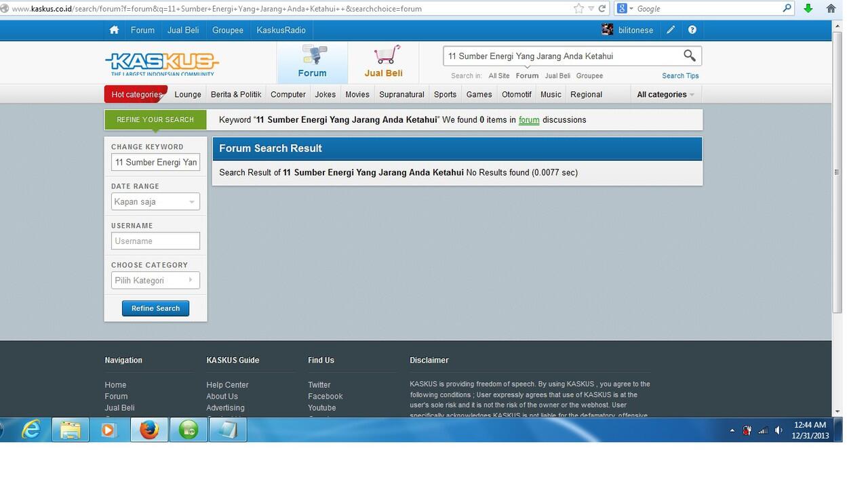Open Berita & Politik category
868x488 pixels.
click(236, 94)
